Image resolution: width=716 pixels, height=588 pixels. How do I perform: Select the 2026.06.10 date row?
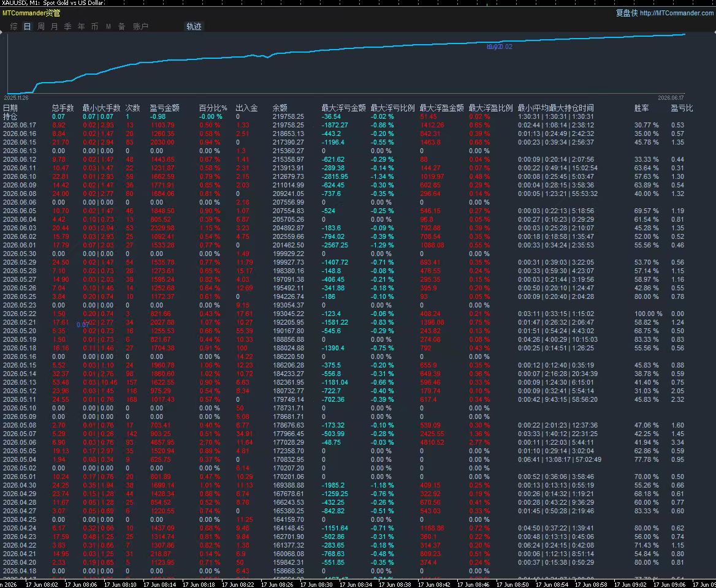click(20, 176)
